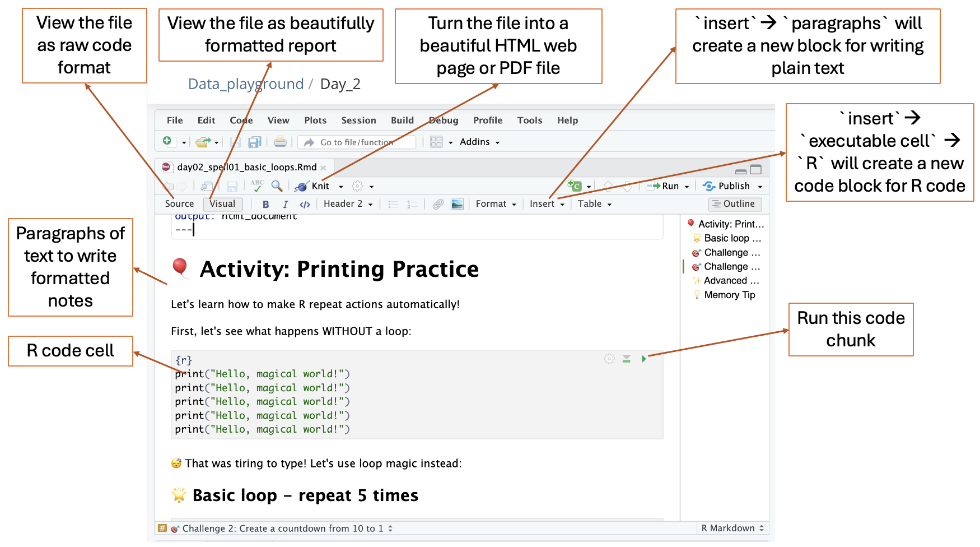The height and width of the screenshot is (547, 980).
Task: Click the print document icon
Action: click(281, 142)
